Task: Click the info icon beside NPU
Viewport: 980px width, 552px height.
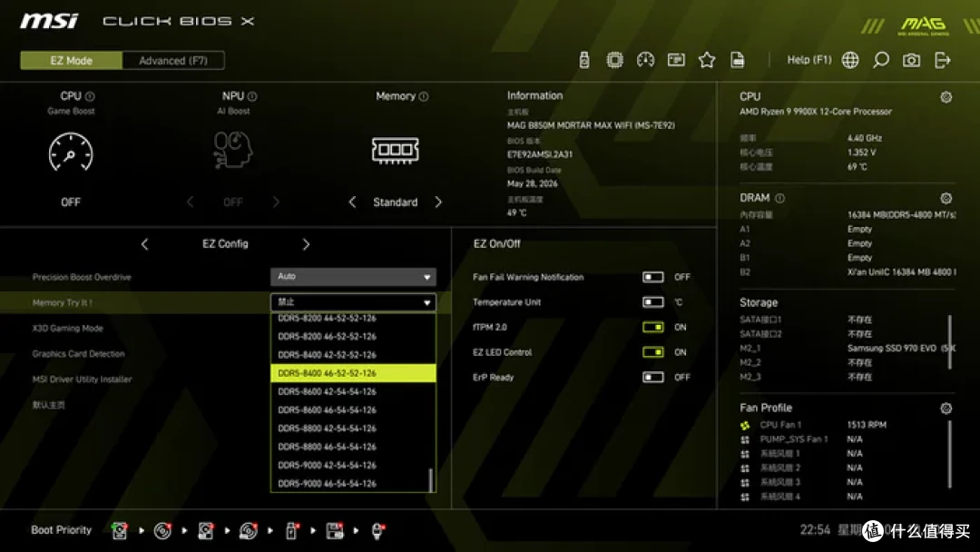Action: point(252,96)
